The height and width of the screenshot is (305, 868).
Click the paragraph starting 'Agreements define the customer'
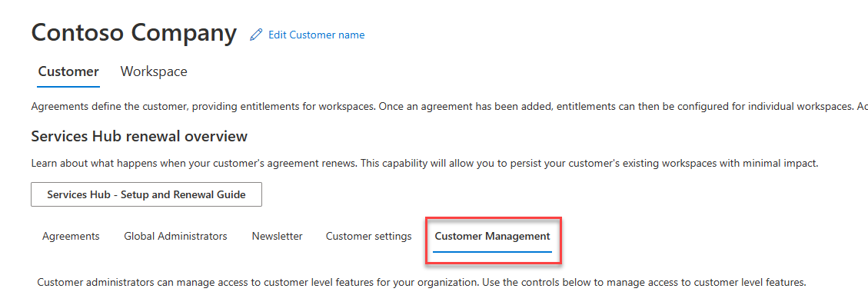point(450,106)
